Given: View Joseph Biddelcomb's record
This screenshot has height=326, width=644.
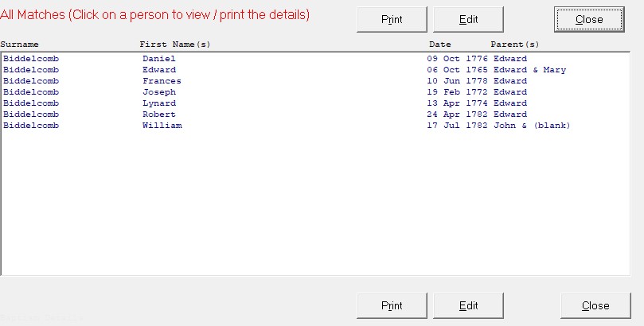Looking at the screenshot, I should coord(159,92).
